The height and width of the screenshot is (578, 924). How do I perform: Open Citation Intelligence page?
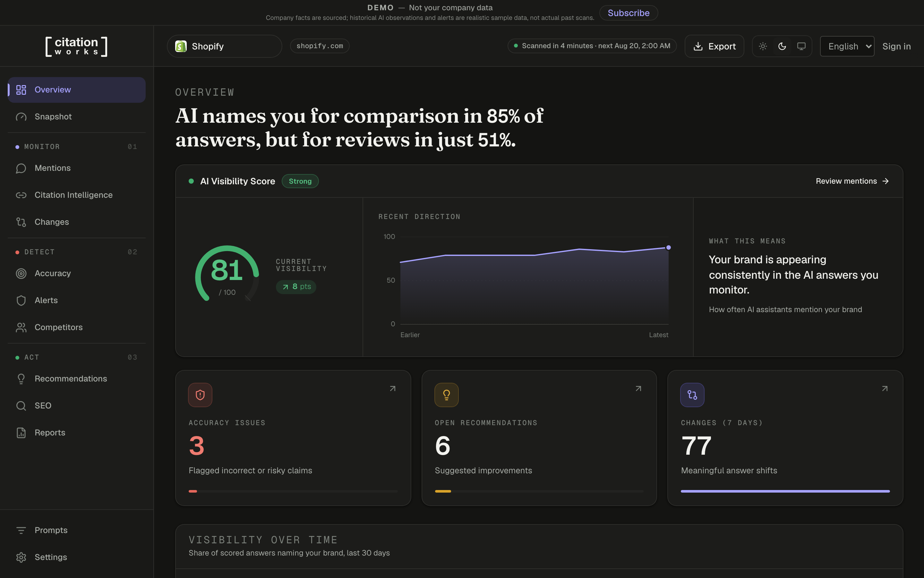click(77, 195)
